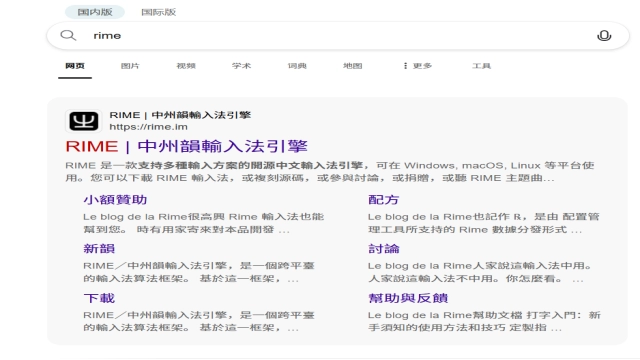
Task: Click the search input field containing rime
Action: [x=338, y=36]
